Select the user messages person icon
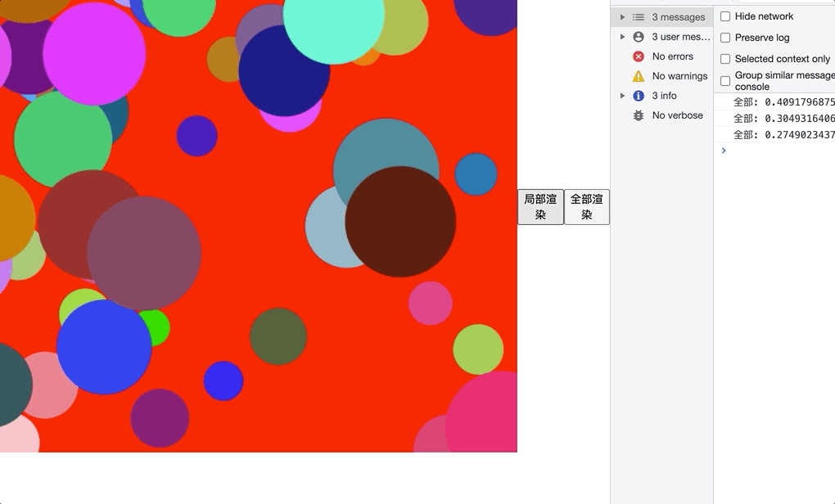 (639, 37)
